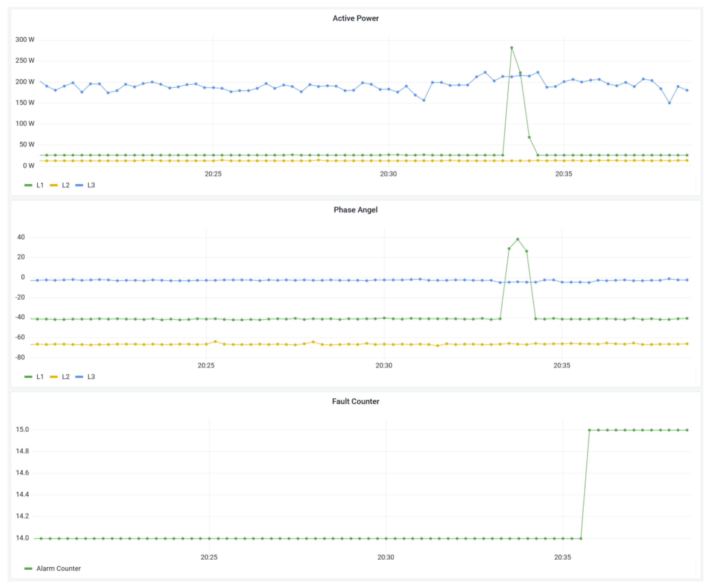Isolate L2 label in Phase Angel legend

coord(66,377)
